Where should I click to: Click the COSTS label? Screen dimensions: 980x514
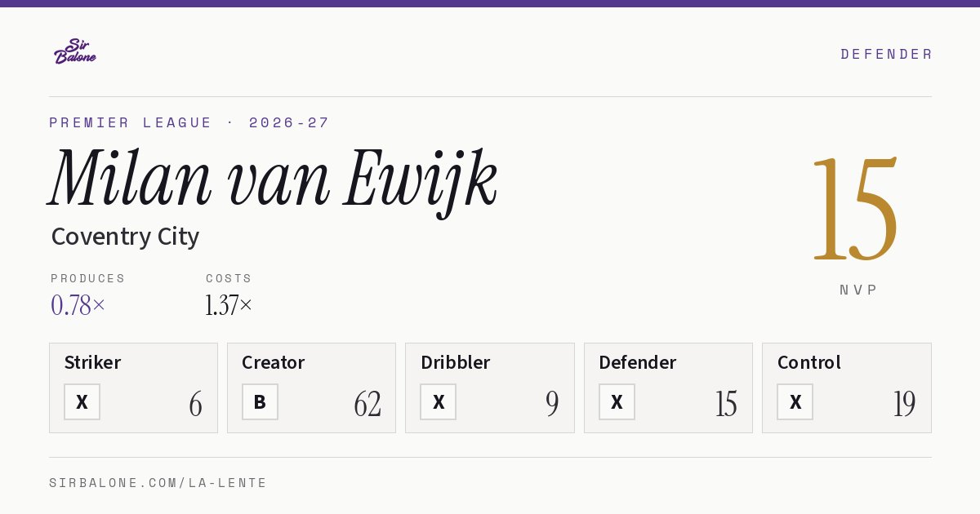pyautogui.click(x=229, y=278)
